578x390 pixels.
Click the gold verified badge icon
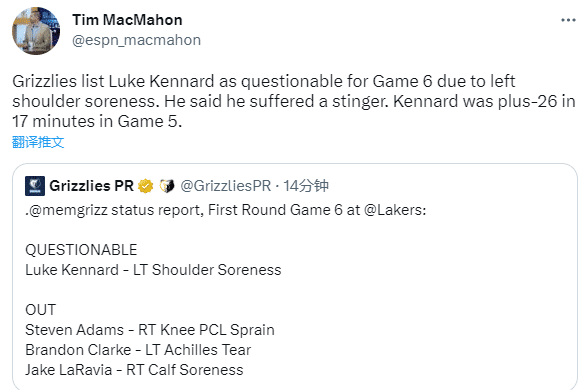pos(146,186)
